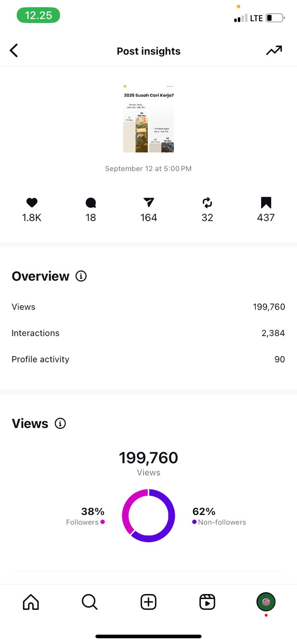Tap the green time indicator in status bar

(38, 15)
